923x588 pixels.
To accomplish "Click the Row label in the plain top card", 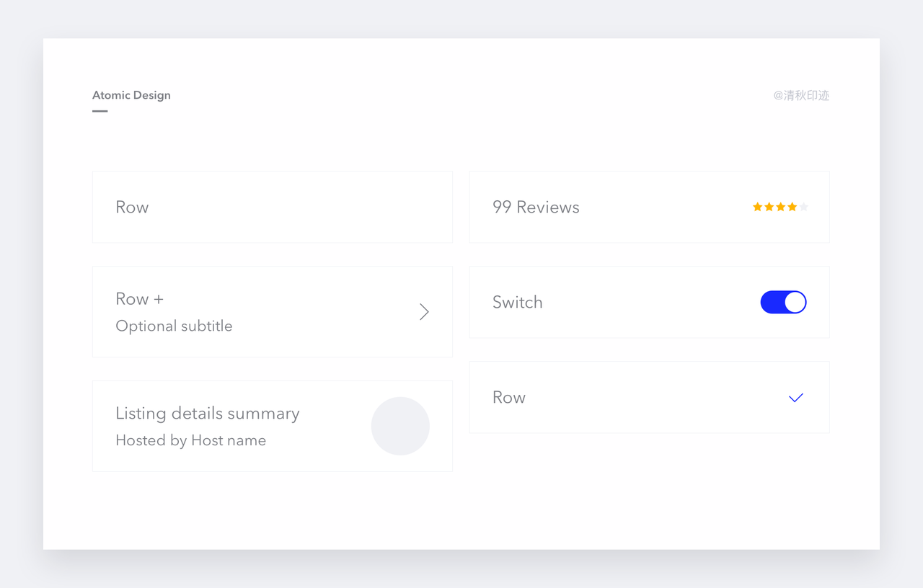I will coord(132,207).
